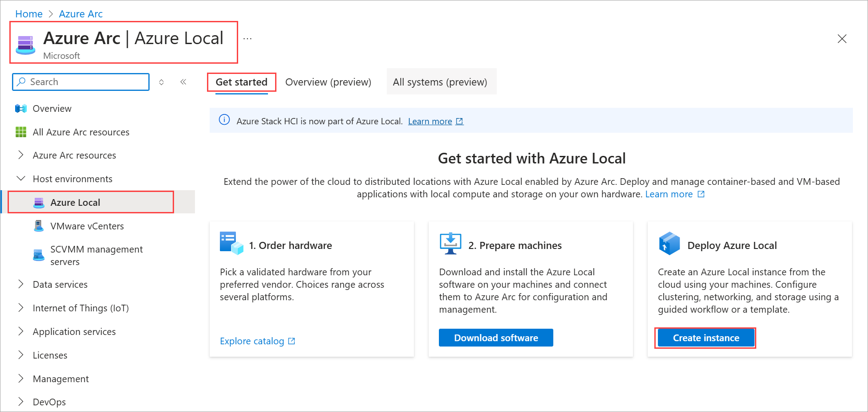Expand the Internet of Things (IoT) section
This screenshot has width=868, height=412.
point(21,308)
